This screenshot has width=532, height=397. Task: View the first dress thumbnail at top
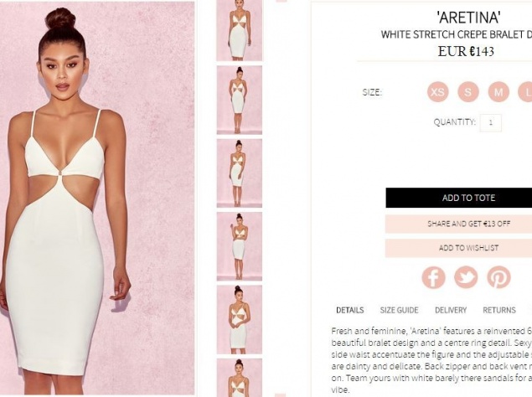point(240,30)
